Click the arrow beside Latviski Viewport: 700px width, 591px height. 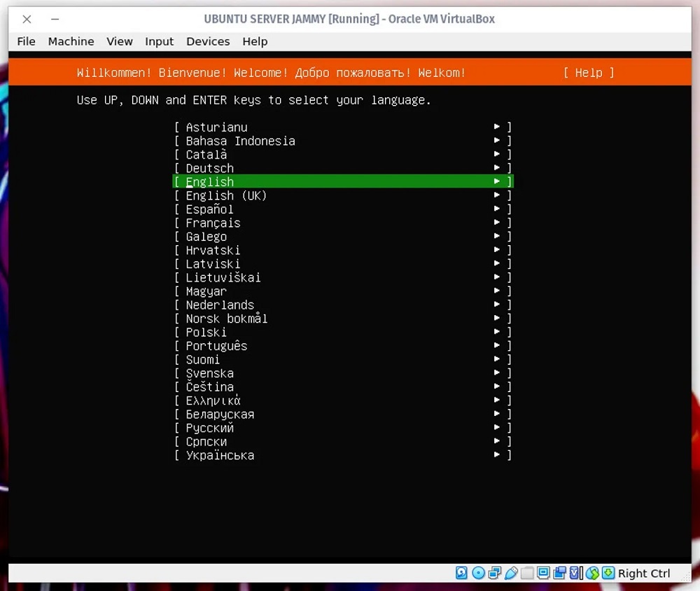point(497,263)
